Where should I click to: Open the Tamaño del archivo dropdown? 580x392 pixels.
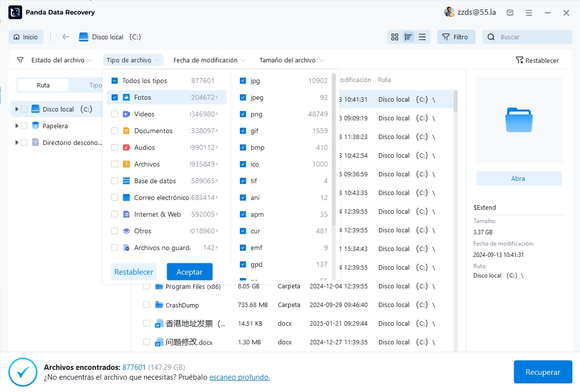pyautogui.click(x=291, y=60)
